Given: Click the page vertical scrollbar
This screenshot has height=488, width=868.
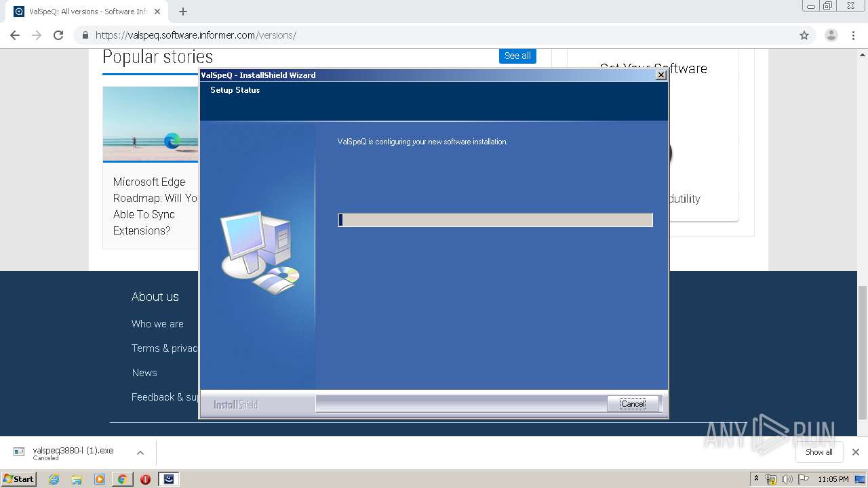Looking at the screenshot, I should click(x=863, y=353).
